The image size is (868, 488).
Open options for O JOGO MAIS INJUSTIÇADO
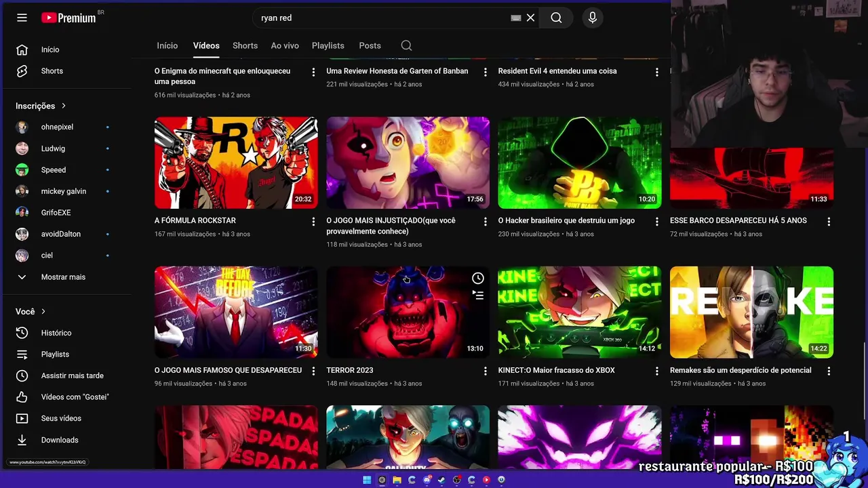tap(485, 221)
